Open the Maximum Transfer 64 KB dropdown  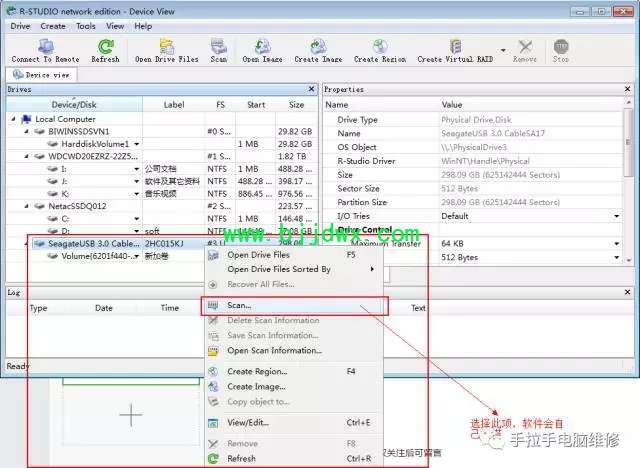click(616, 244)
